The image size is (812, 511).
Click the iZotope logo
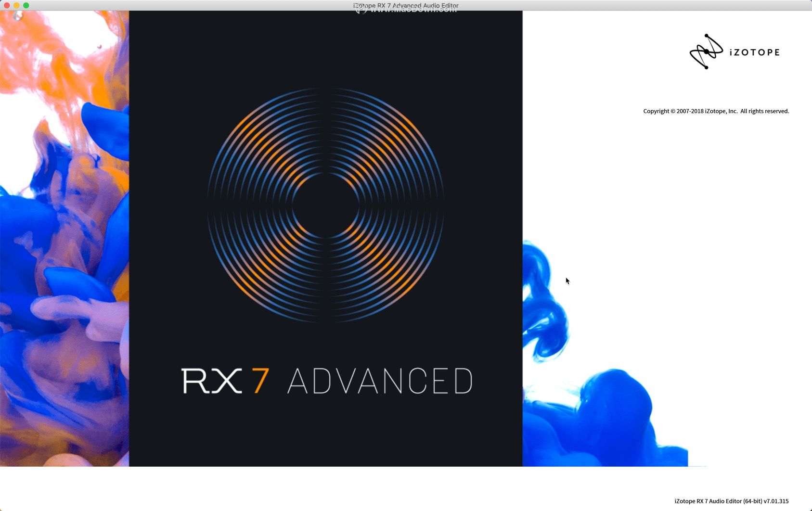pos(735,51)
